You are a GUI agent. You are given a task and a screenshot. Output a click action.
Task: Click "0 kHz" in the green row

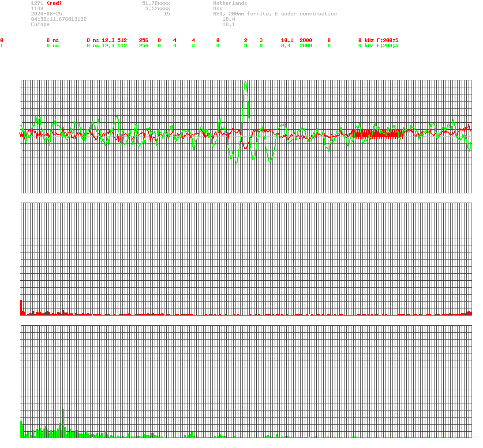(x=366, y=45)
